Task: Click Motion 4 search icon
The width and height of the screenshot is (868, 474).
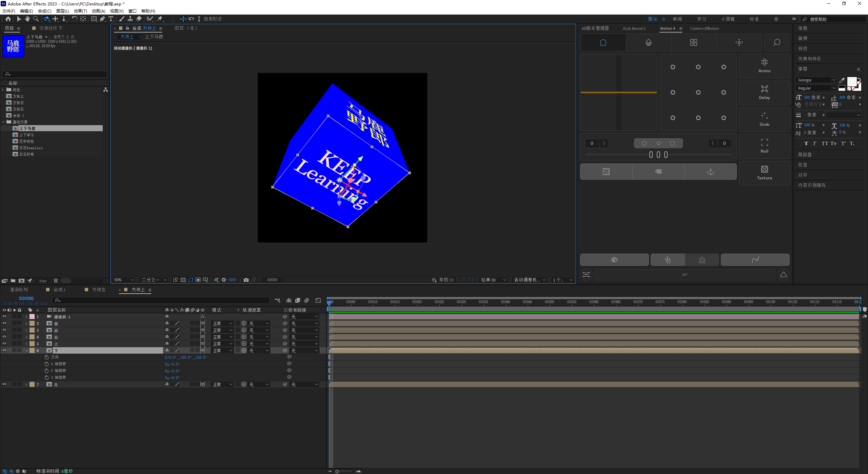Action: pyautogui.click(x=776, y=42)
